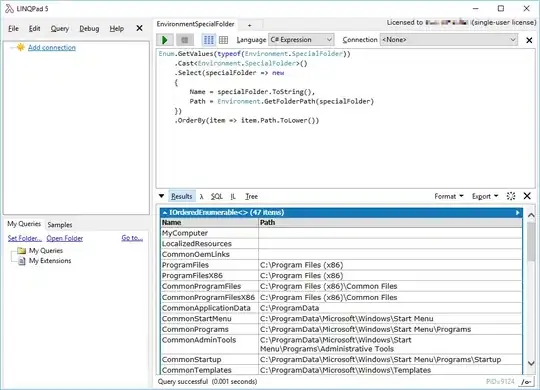This screenshot has width=540, height=390.
Task: Open the Query menu
Action: click(60, 29)
